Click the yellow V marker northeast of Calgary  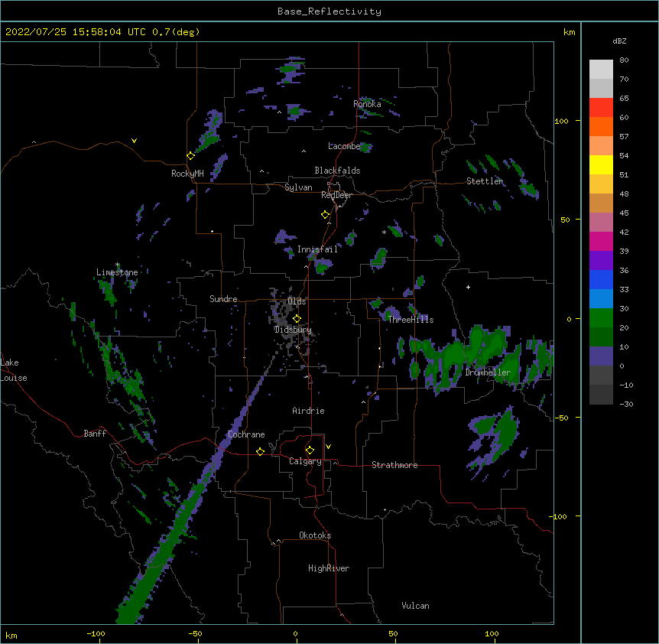328,447
